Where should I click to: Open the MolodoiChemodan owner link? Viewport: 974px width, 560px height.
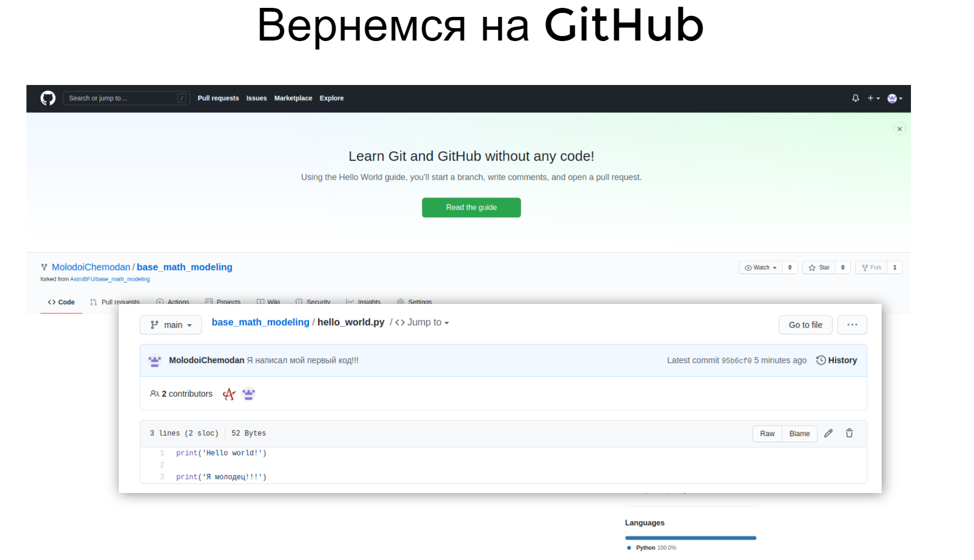click(91, 267)
